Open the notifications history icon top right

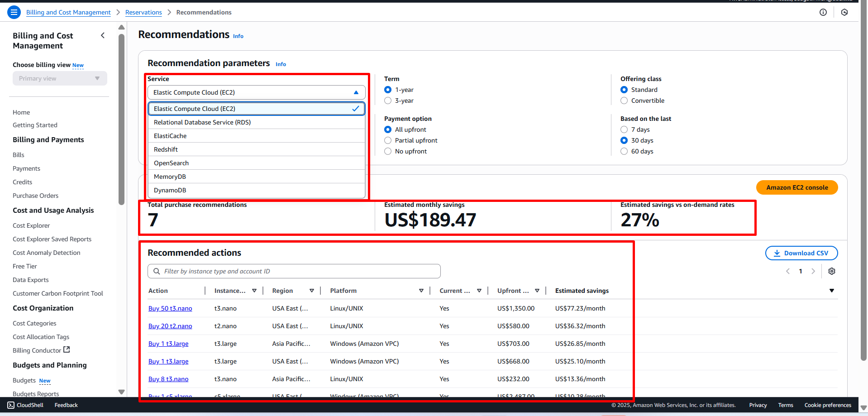(x=844, y=12)
